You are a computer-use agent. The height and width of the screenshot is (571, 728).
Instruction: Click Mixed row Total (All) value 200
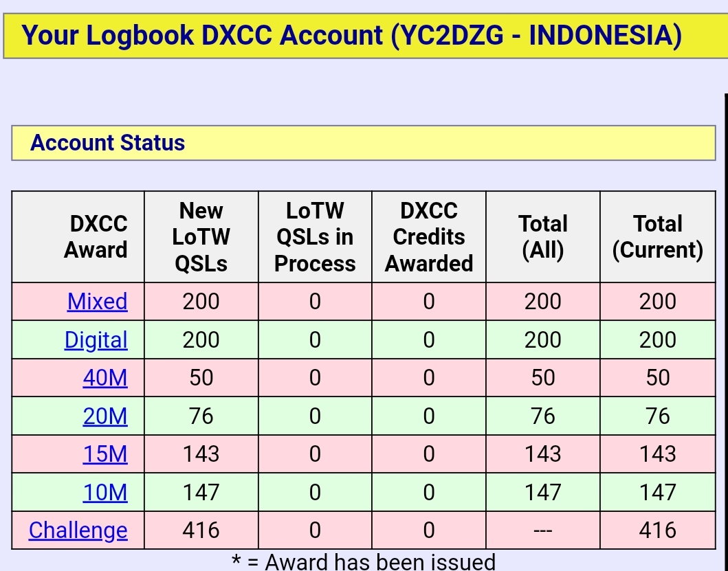[543, 301]
